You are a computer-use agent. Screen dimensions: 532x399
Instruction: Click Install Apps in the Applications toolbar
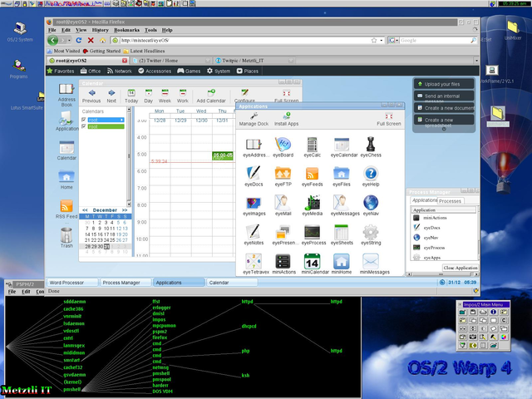[x=286, y=119]
